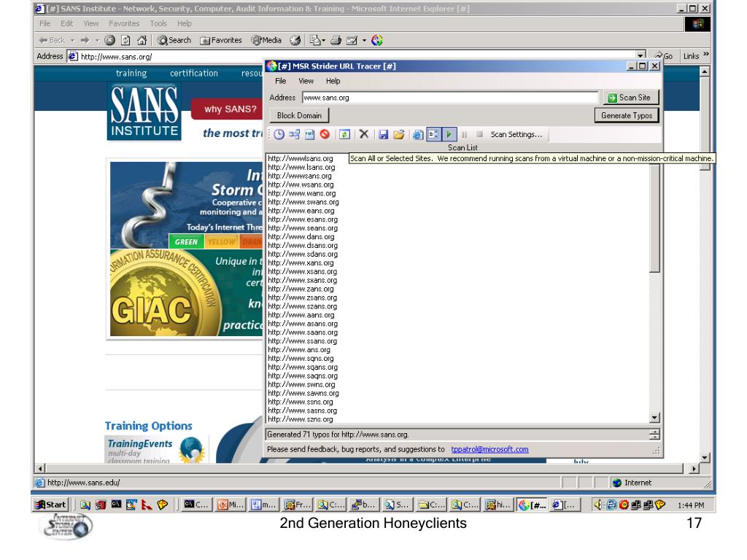Click Favorites in Internet Explorer toolbar
The height and width of the screenshot is (560, 747).
pos(221,41)
